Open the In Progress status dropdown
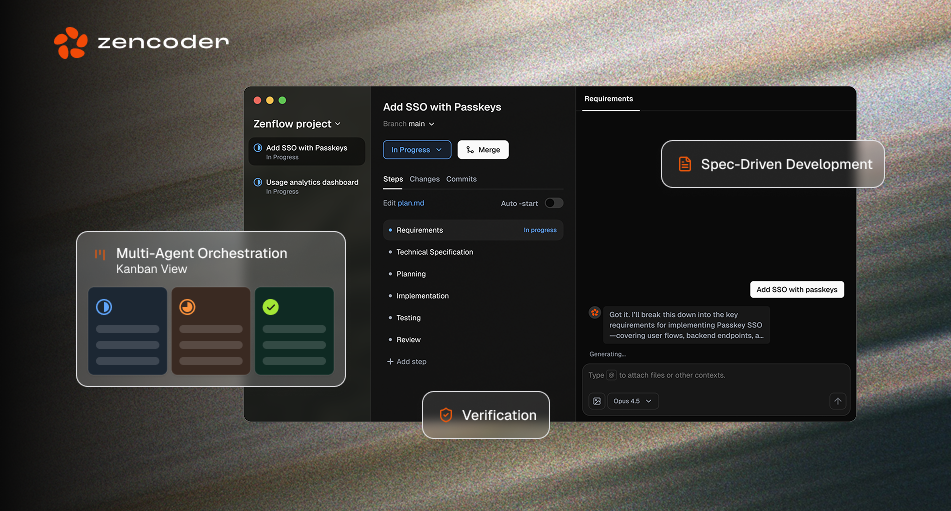The height and width of the screenshot is (511, 951). coord(416,150)
